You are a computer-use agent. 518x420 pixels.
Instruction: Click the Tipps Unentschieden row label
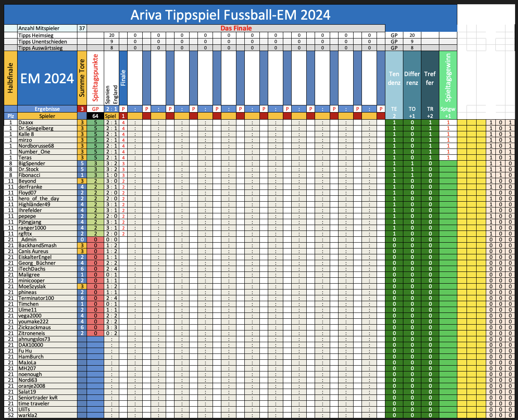point(47,42)
